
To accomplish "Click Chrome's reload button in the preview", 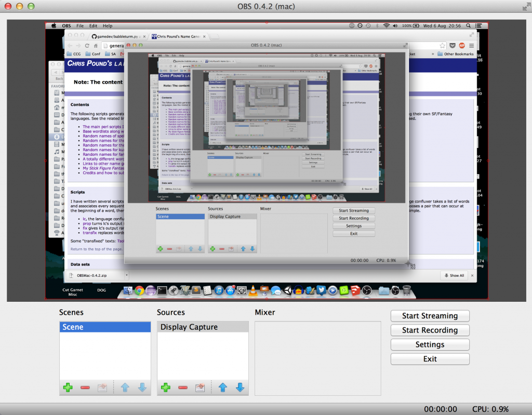I will point(87,46).
